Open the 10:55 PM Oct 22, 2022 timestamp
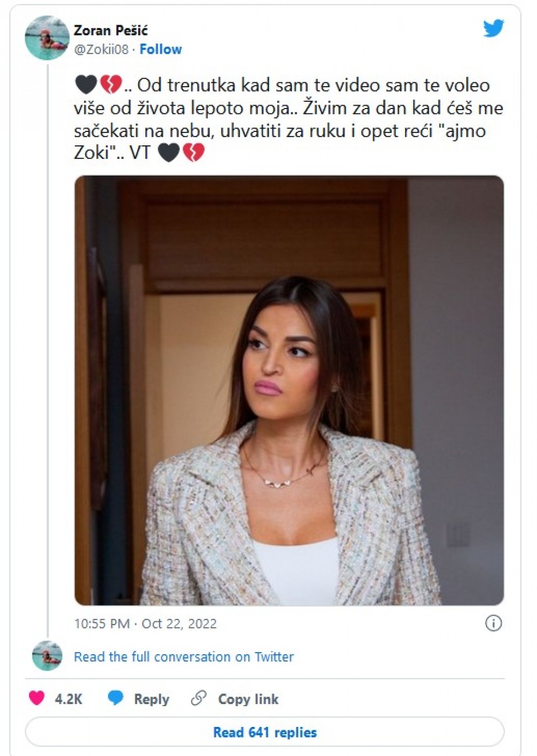The image size is (537, 756). [x=145, y=623]
